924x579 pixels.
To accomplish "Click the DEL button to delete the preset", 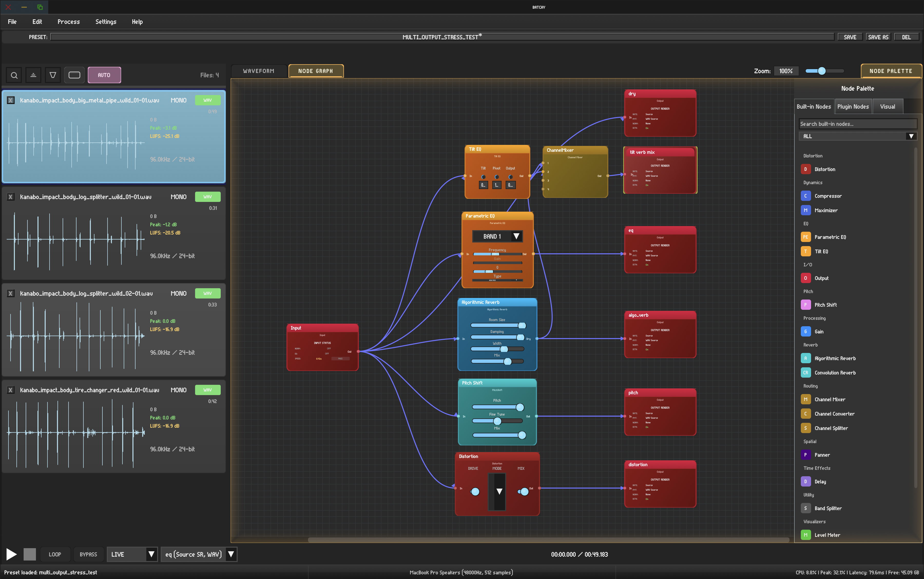I will 907,37.
